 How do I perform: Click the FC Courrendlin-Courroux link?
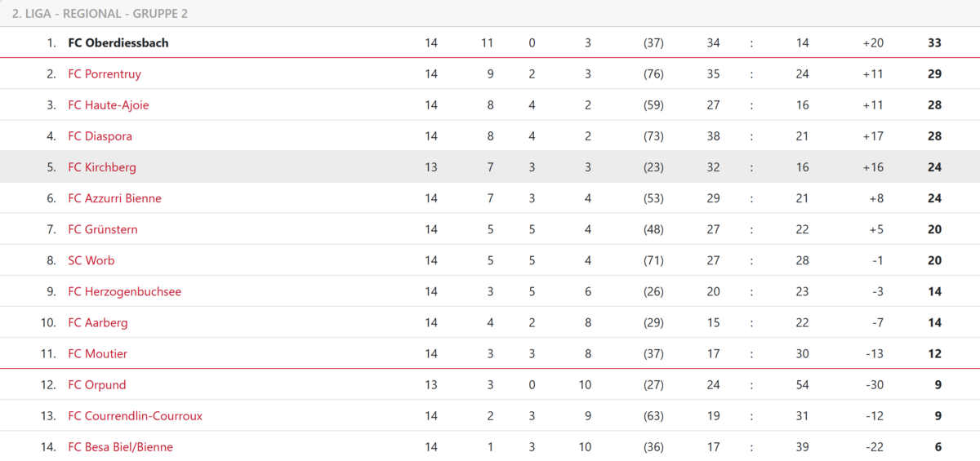tap(135, 416)
